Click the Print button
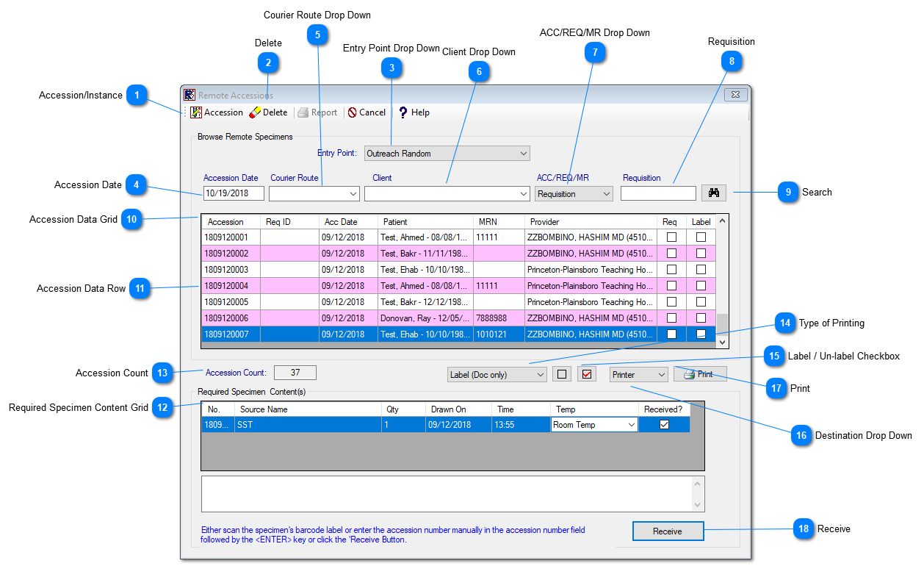 point(699,373)
